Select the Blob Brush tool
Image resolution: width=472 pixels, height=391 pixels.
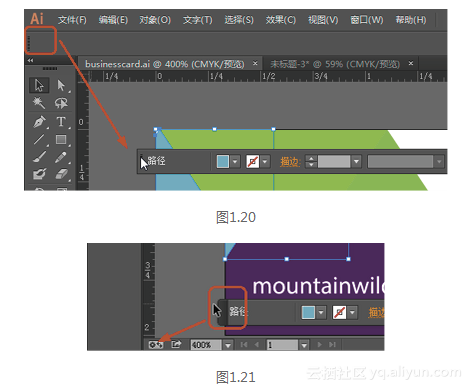(39, 174)
